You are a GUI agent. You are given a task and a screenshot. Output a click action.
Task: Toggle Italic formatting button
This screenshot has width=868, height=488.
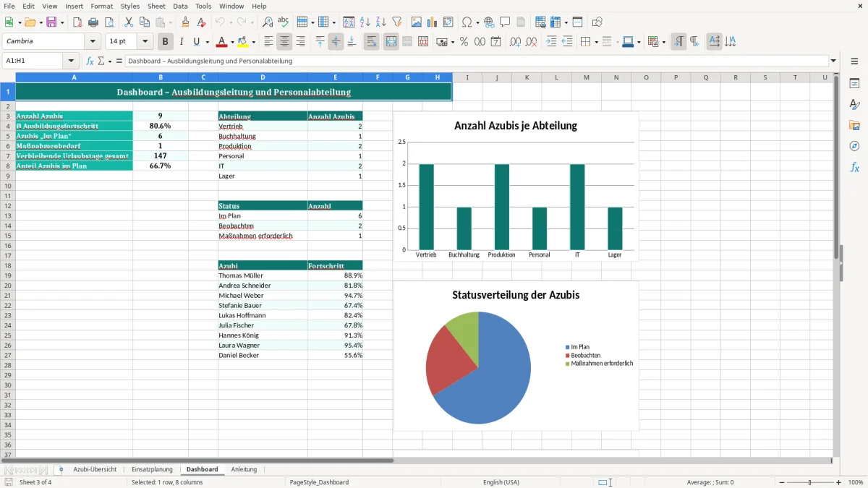pos(182,42)
